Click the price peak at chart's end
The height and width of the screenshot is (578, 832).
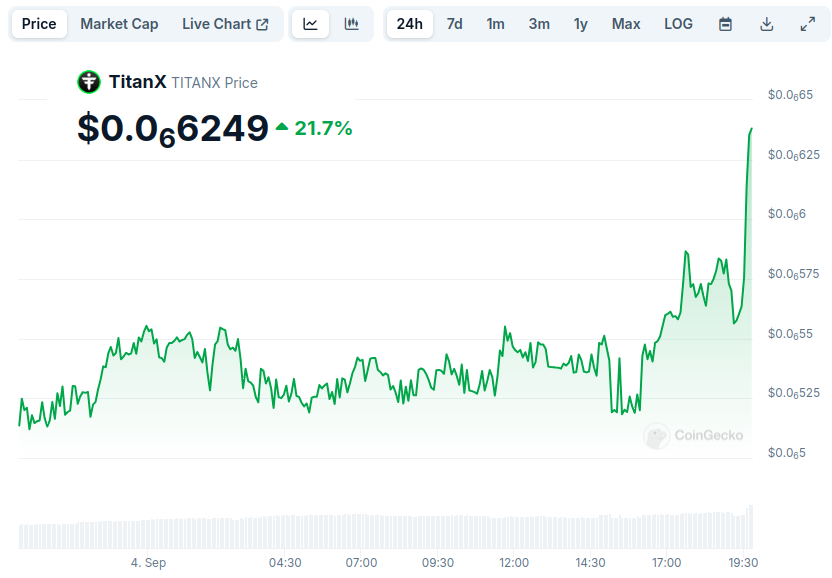(x=751, y=128)
